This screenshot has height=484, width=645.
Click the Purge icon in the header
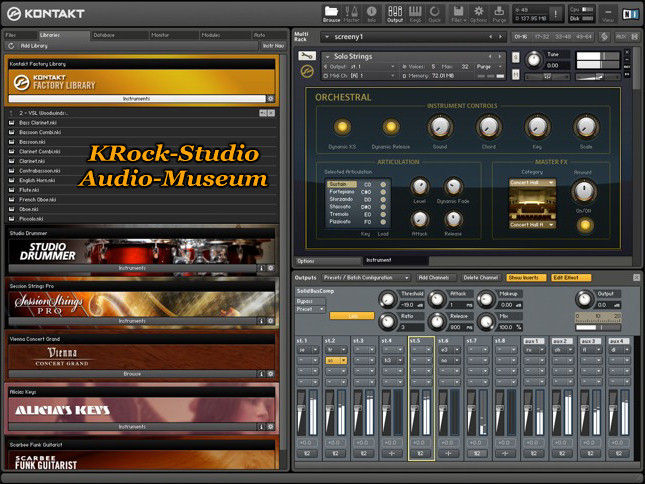[x=499, y=14]
